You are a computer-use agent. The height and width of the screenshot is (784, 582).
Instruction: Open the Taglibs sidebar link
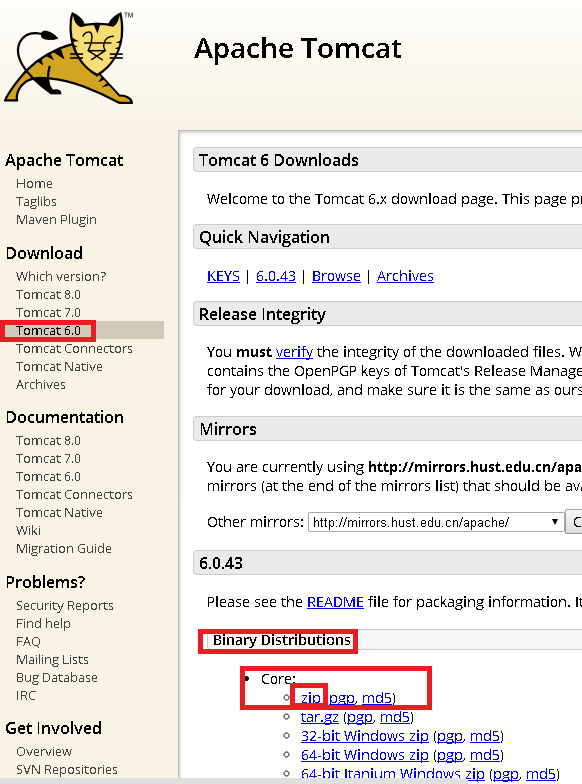pos(36,202)
